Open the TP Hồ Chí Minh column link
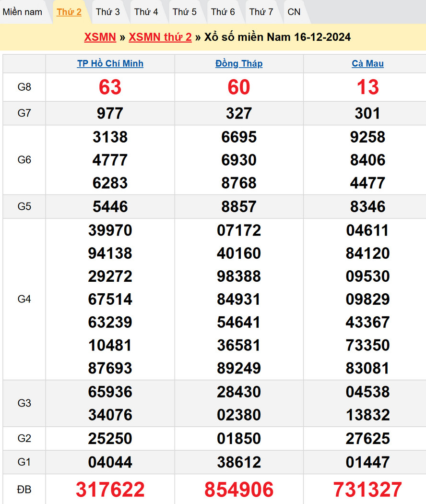 click(x=110, y=63)
